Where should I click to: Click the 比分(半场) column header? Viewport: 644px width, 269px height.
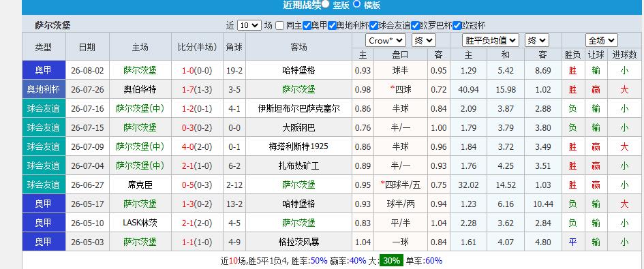[197, 47]
